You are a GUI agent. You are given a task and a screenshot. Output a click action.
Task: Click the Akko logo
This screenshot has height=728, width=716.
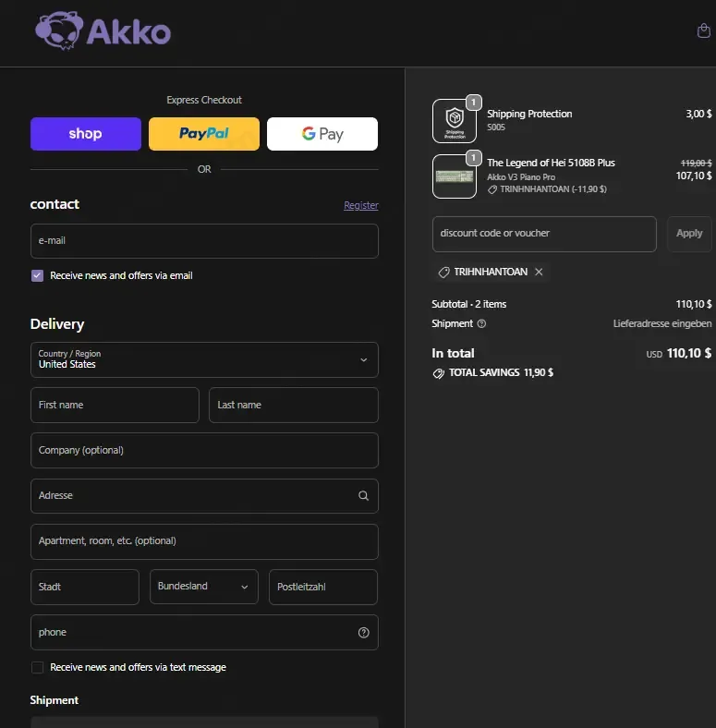tap(103, 30)
